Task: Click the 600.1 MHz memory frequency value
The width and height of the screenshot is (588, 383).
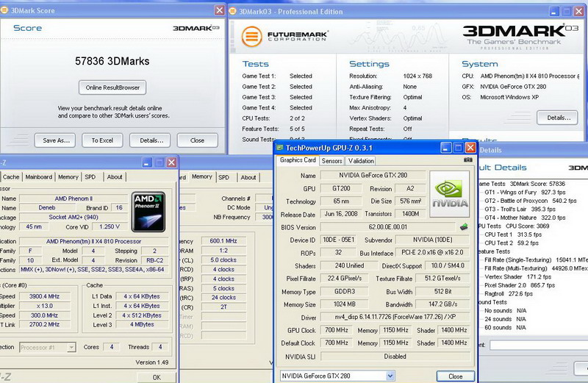Action: coord(223,241)
